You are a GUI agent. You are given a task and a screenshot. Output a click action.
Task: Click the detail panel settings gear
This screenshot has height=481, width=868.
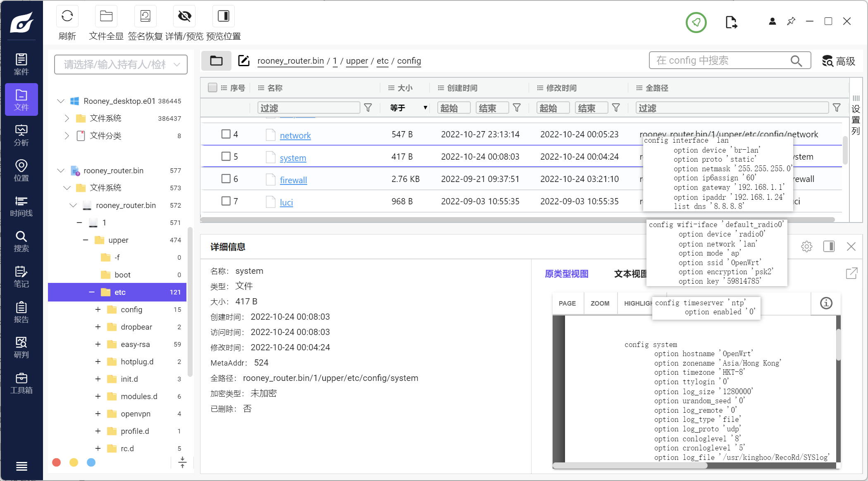click(x=806, y=246)
